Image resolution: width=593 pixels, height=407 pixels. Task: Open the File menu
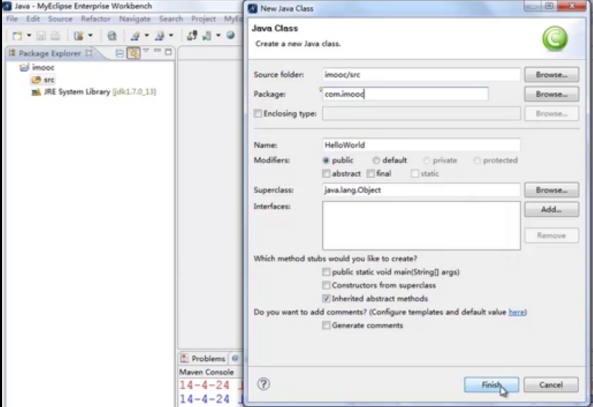click(x=12, y=19)
